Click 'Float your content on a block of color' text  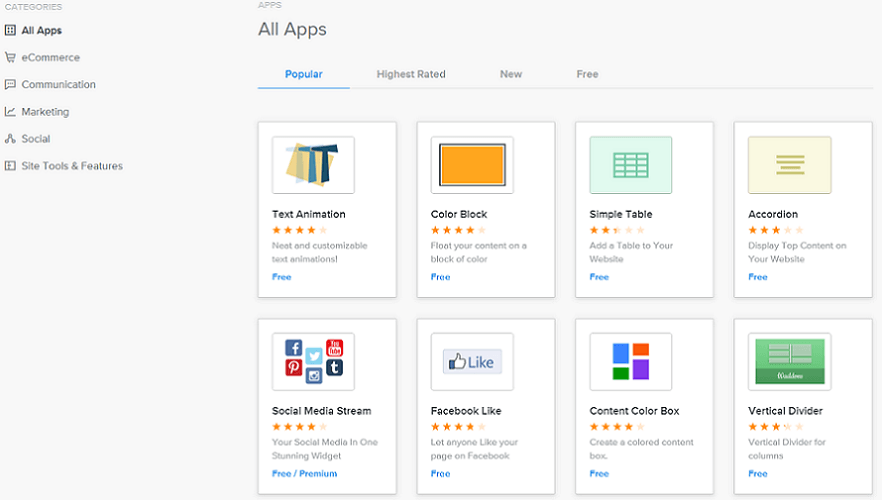[479, 253]
